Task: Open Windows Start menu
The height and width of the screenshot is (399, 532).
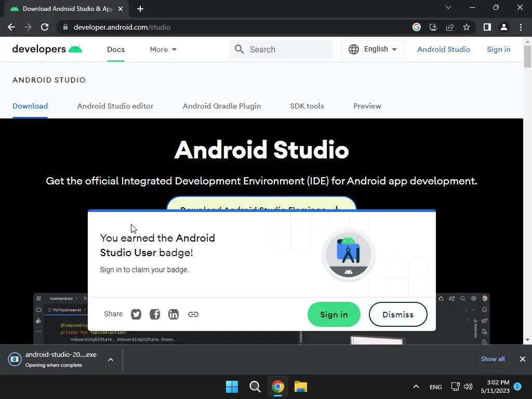Action: pyautogui.click(x=232, y=387)
